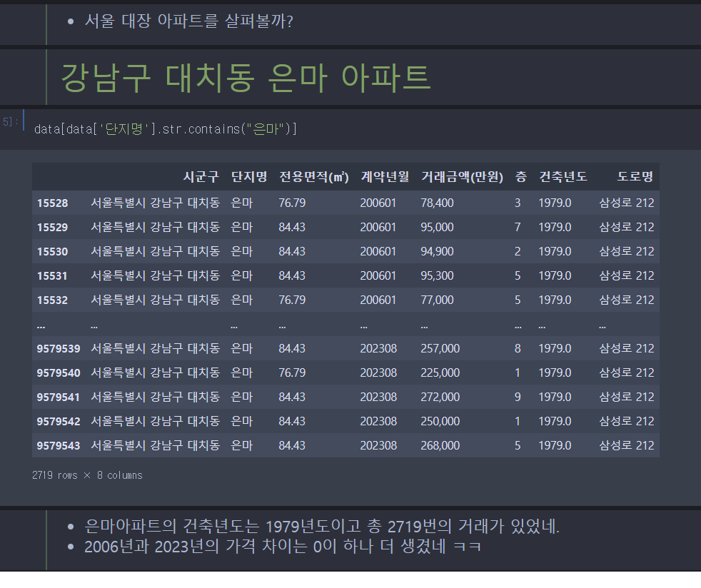Screen dimensions: 701x588
Task: Click note comparing 2006 and 2023 prices
Action: click(x=283, y=547)
